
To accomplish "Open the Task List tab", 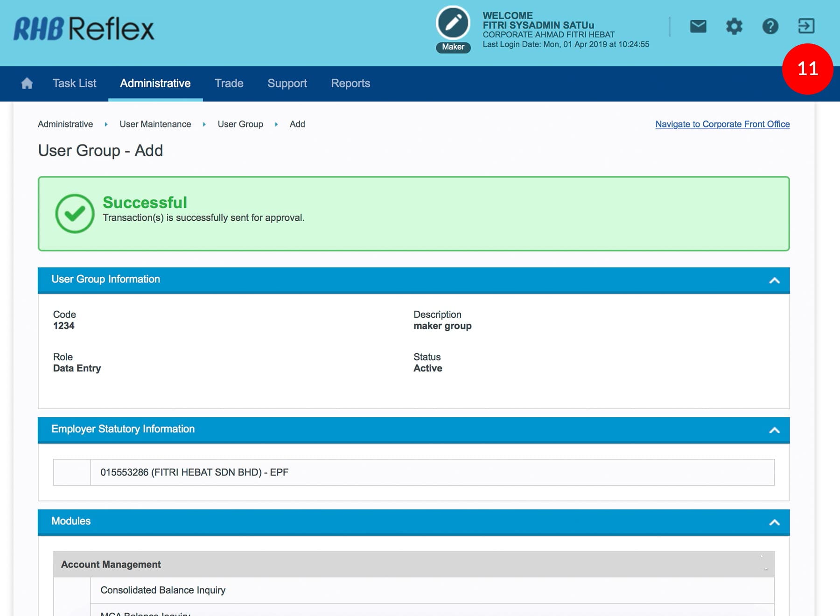I will [74, 84].
